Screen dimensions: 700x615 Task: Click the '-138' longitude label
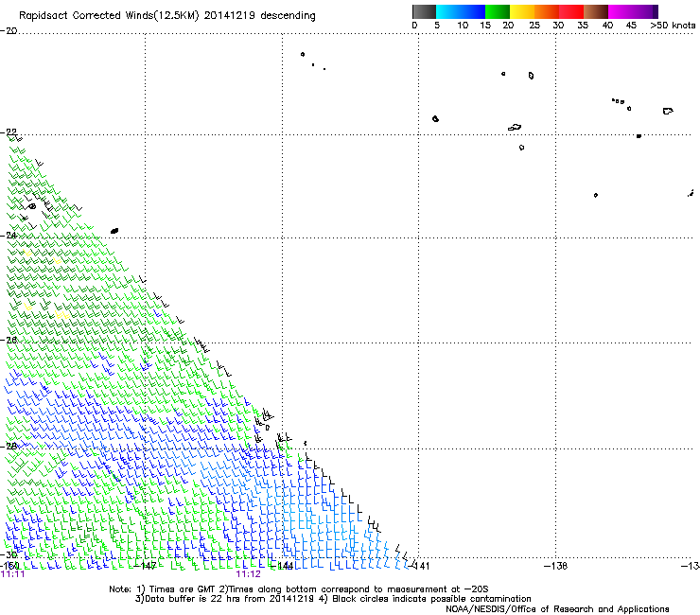pyautogui.click(x=556, y=566)
